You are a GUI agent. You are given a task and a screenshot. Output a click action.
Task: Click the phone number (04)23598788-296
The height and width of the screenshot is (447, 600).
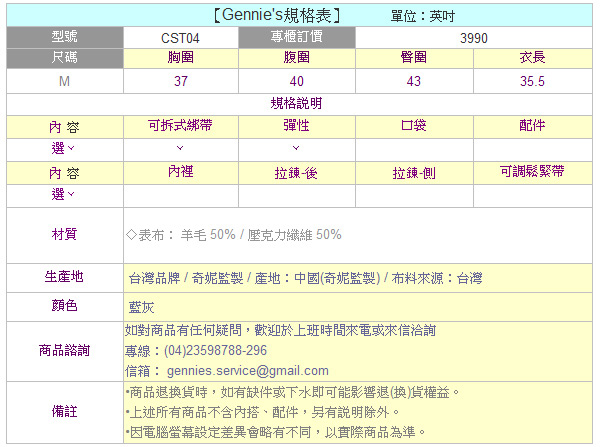(215, 351)
